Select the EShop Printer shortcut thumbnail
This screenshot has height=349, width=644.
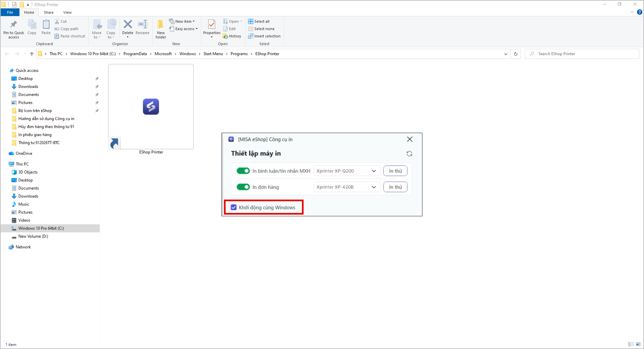point(151,107)
